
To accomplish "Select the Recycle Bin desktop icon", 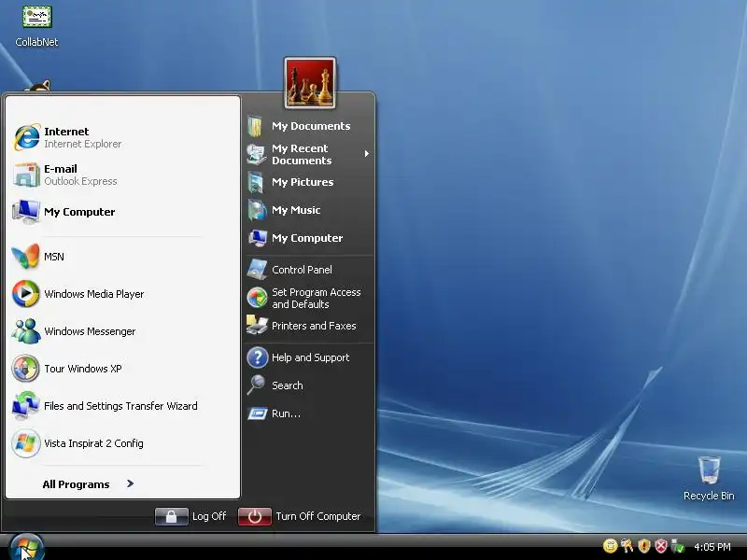I will (709, 478).
